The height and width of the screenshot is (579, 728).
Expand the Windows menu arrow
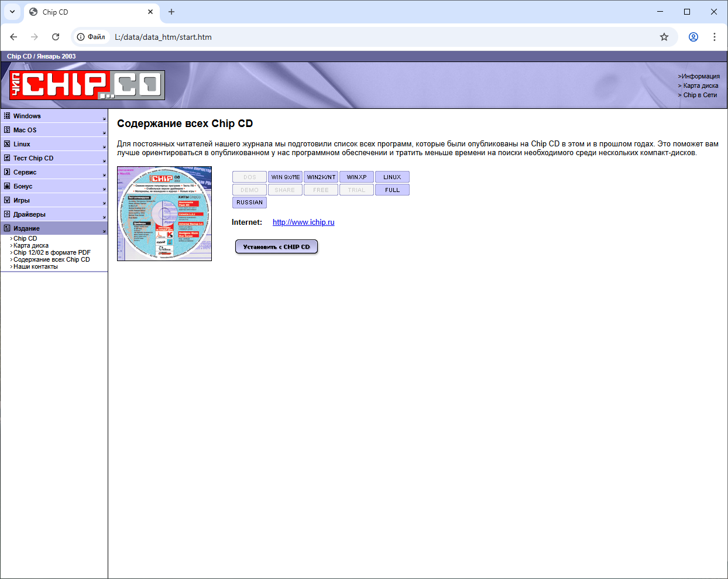pos(104,118)
